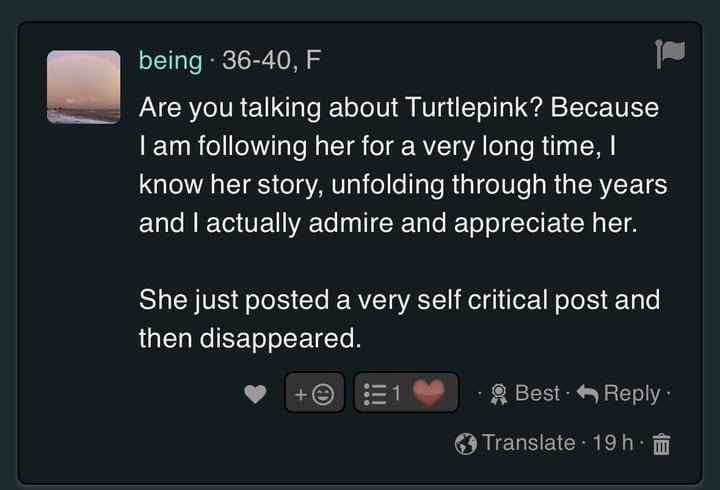
Task: Reply to being's comment
Action: click(x=631, y=393)
